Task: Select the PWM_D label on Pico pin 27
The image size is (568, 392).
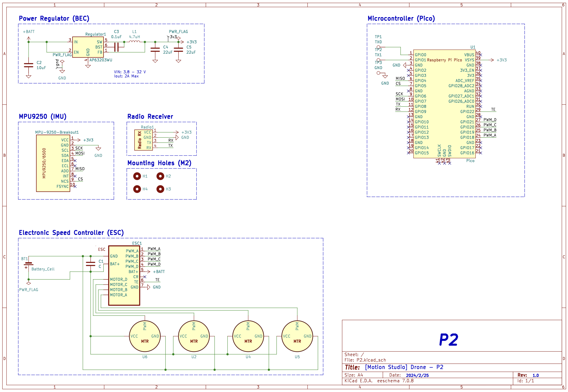Action: [x=490, y=120]
